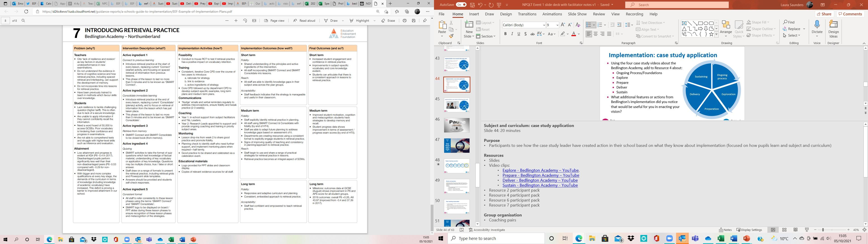The width and height of the screenshot is (868, 244).
Task: Turn off the AutoSave toggle
Action: point(461,5)
